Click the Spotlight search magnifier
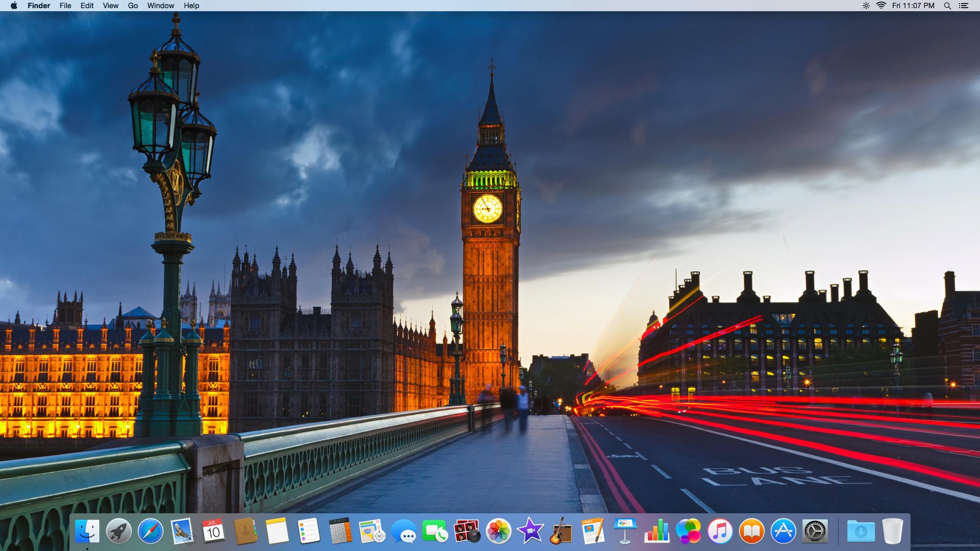980x551 pixels. [x=947, y=6]
